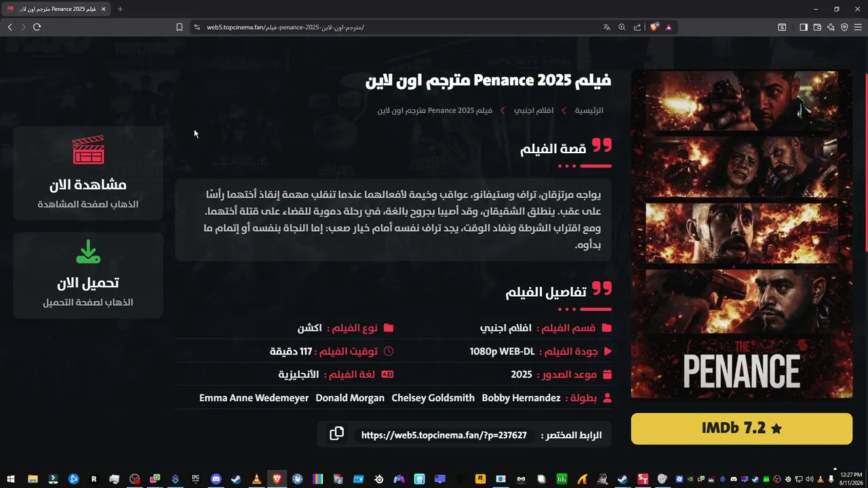
Task: Close the Penance 2025 browser tab
Action: (x=103, y=9)
